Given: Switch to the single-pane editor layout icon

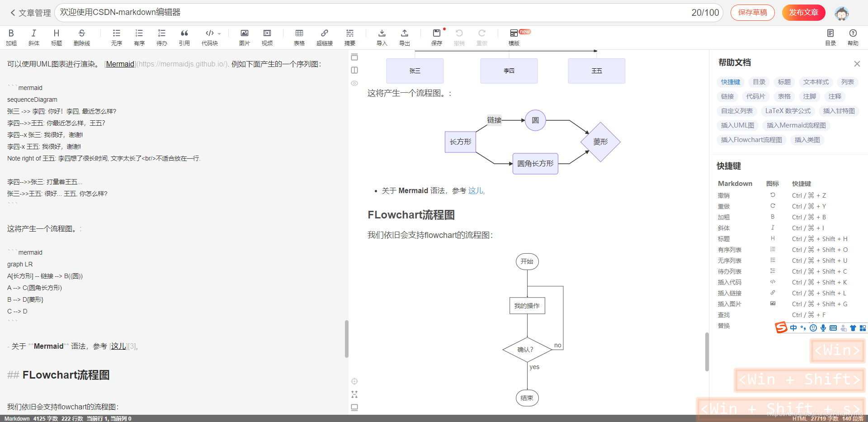Looking at the screenshot, I should tap(354, 57).
